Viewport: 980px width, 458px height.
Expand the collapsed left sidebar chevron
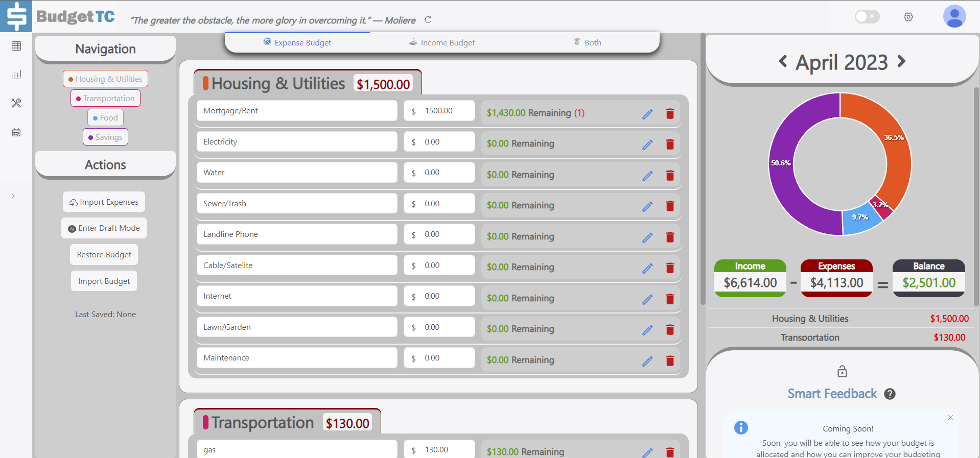pos(13,196)
